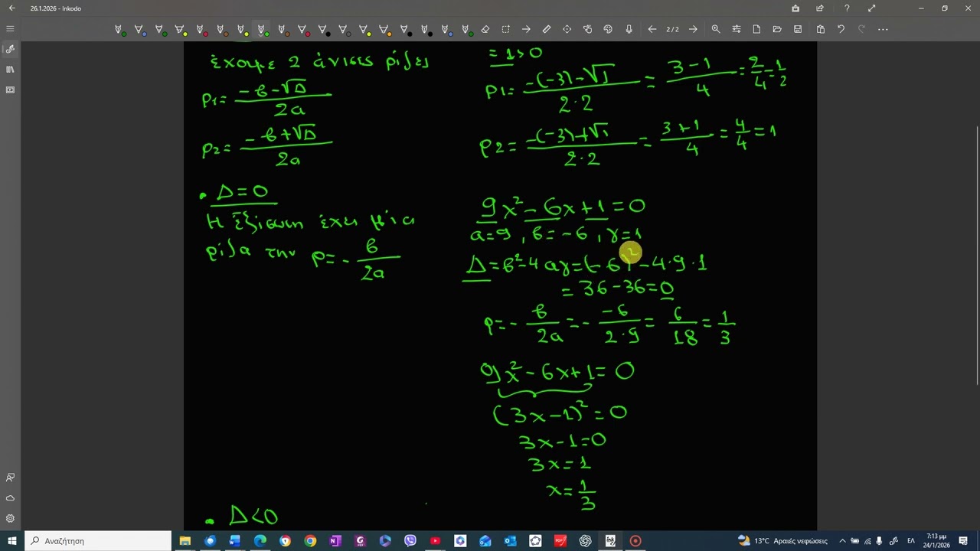Open Microsoft Edge from the taskbar

(x=260, y=541)
